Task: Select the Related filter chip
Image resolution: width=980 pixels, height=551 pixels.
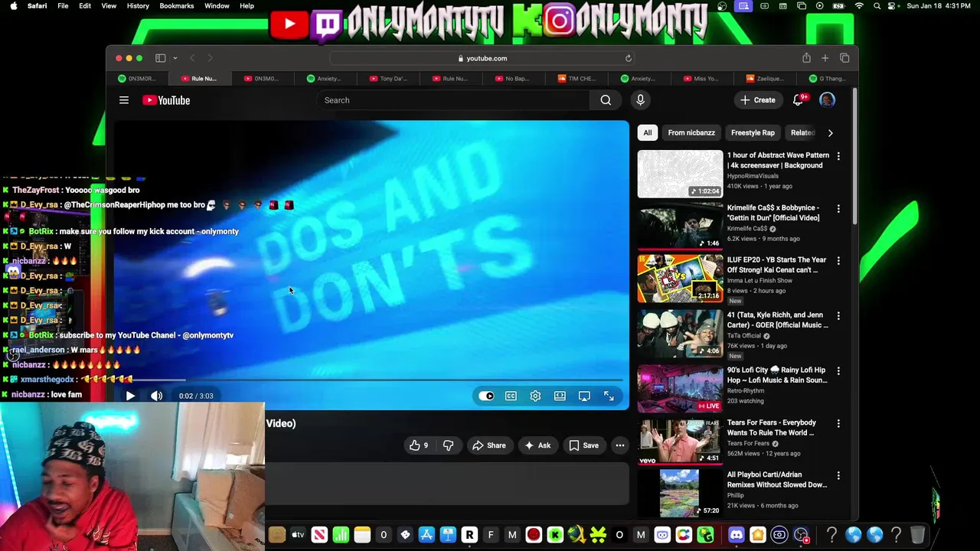Action: point(801,132)
